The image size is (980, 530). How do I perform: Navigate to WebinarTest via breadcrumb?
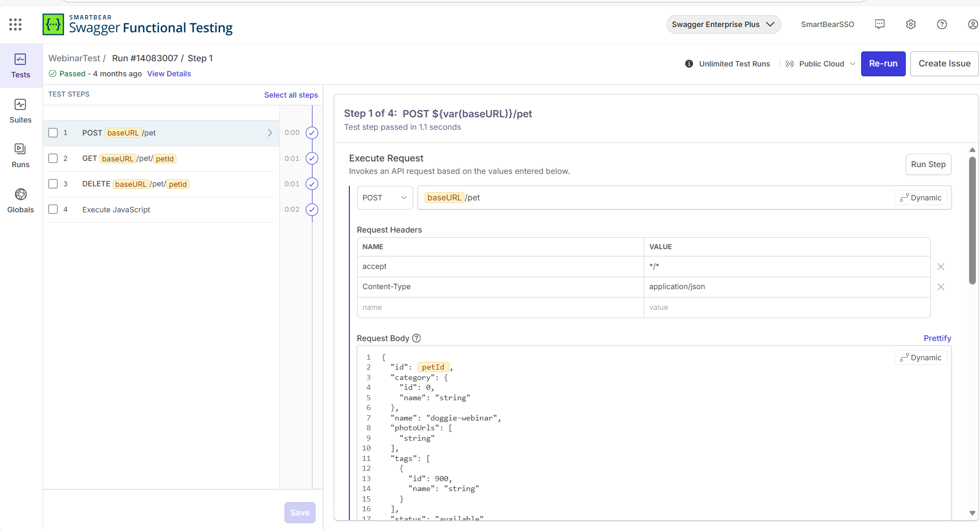point(74,58)
